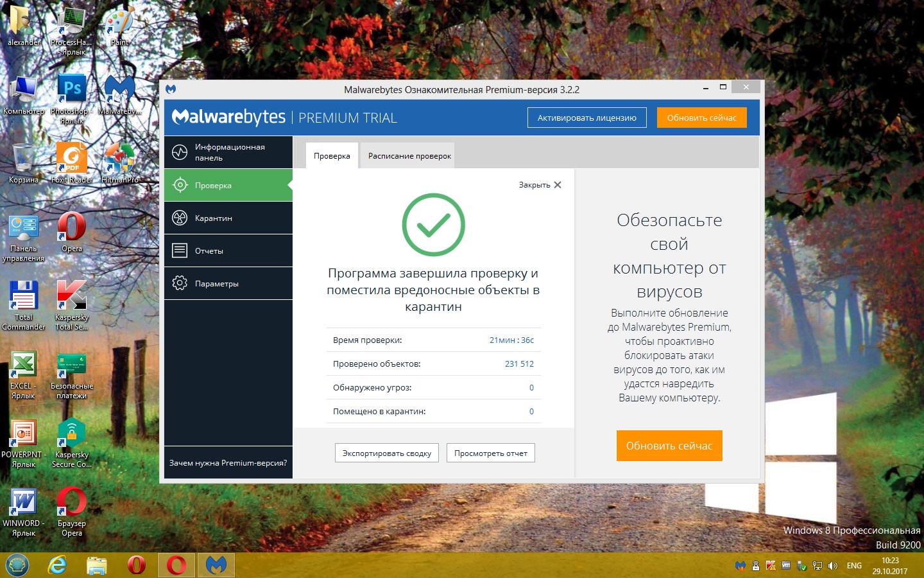924x578 pixels.
Task: Go to Отчеты in the sidebar
Action: 228,250
